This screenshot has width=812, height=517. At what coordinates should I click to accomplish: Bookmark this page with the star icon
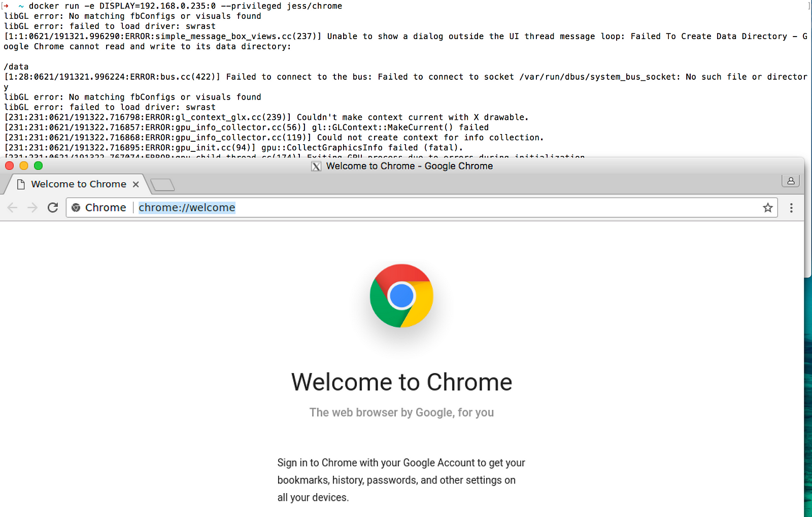(x=768, y=208)
